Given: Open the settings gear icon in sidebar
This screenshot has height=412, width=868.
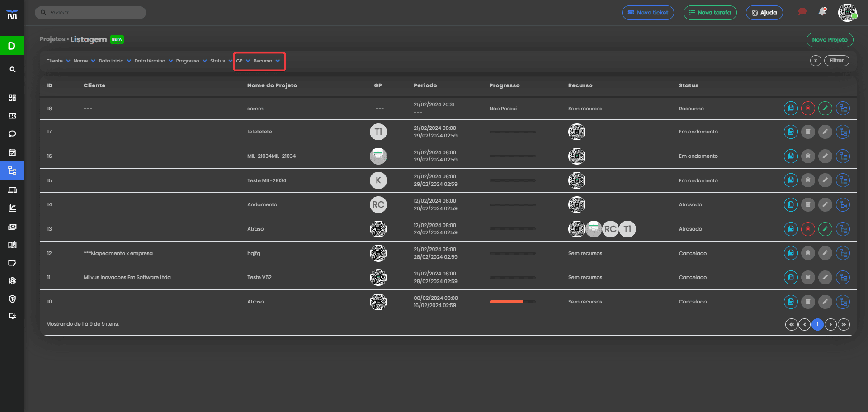Looking at the screenshot, I should (13, 281).
